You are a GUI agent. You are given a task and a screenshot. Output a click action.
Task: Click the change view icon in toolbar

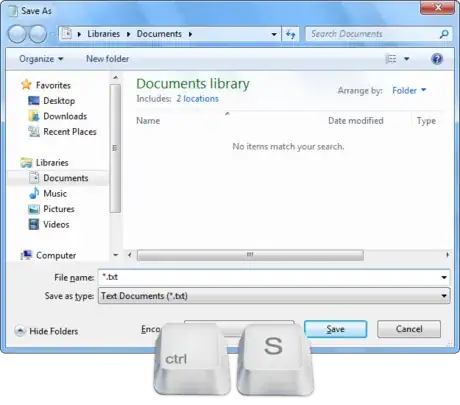tap(391, 59)
